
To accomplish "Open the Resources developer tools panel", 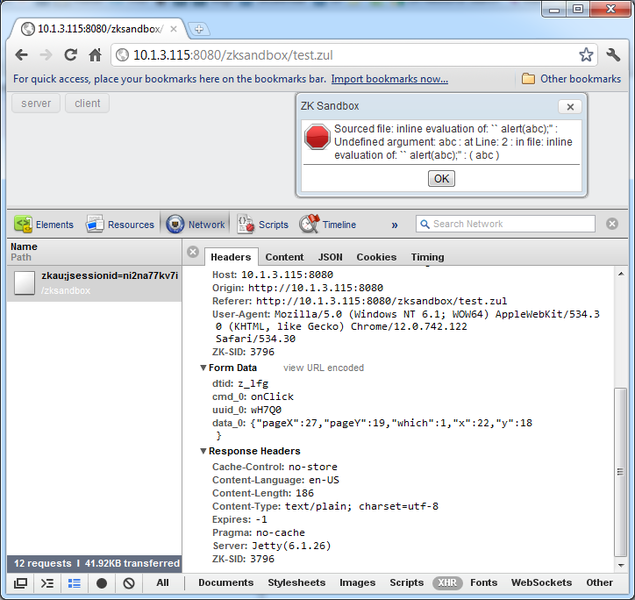I will (x=120, y=224).
